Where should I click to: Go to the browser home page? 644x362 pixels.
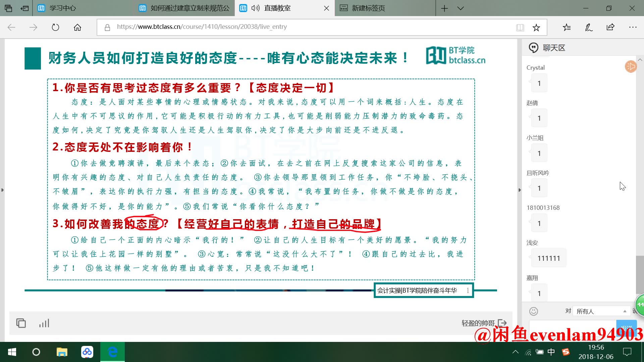coord(77,27)
